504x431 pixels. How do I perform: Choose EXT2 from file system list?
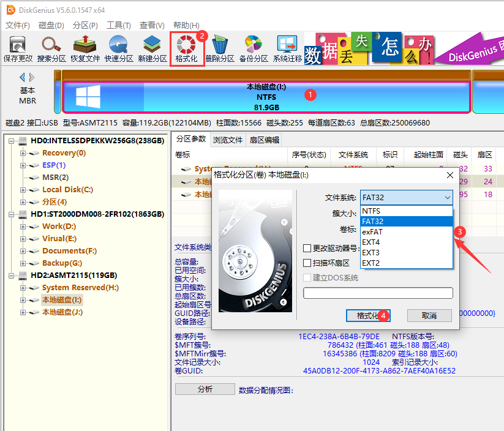[x=407, y=263]
